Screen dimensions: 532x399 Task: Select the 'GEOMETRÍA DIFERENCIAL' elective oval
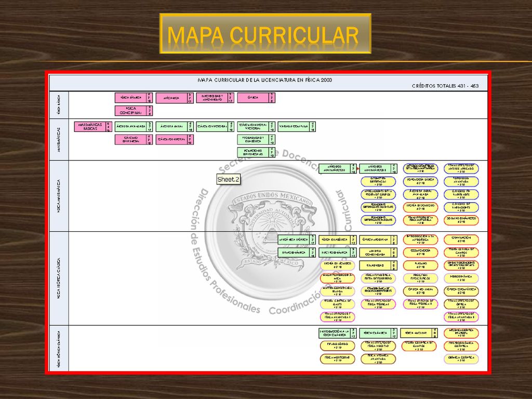378,181
